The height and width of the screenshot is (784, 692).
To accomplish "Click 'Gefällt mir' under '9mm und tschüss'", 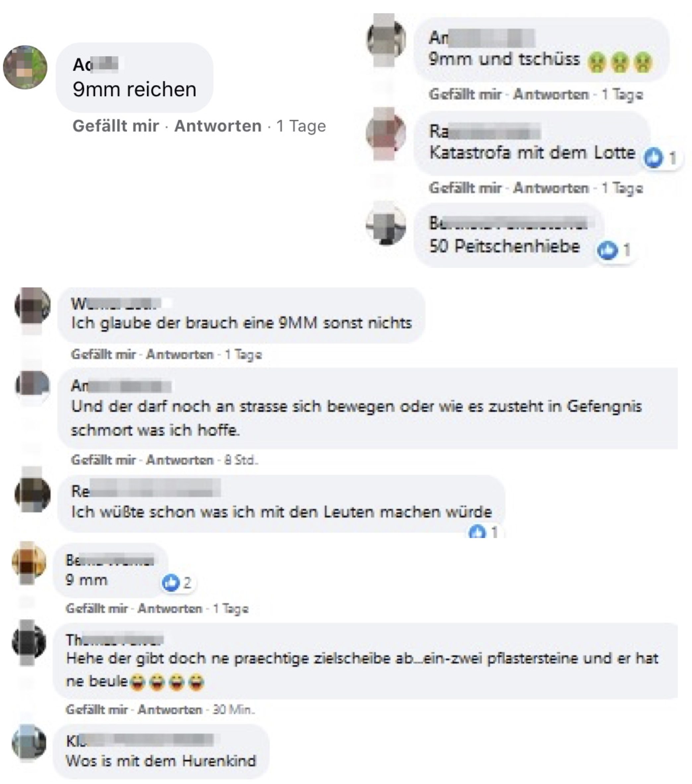I will click(465, 94).
